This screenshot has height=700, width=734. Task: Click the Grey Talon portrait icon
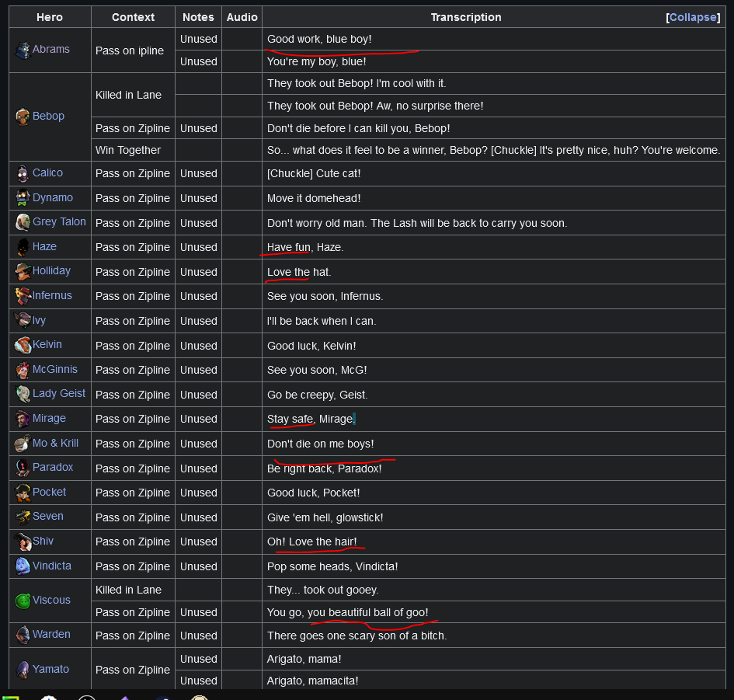[x=23, y=222]
